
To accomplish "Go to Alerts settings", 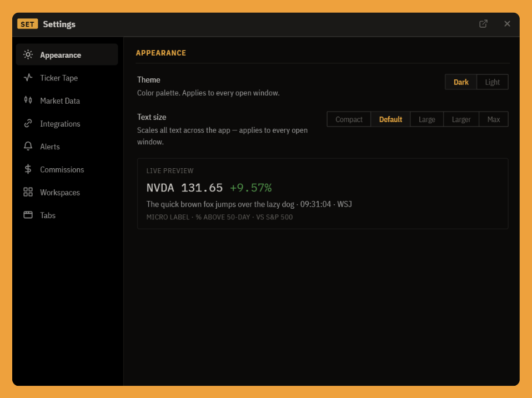I will pyautogui.click(x=67, y=147).
